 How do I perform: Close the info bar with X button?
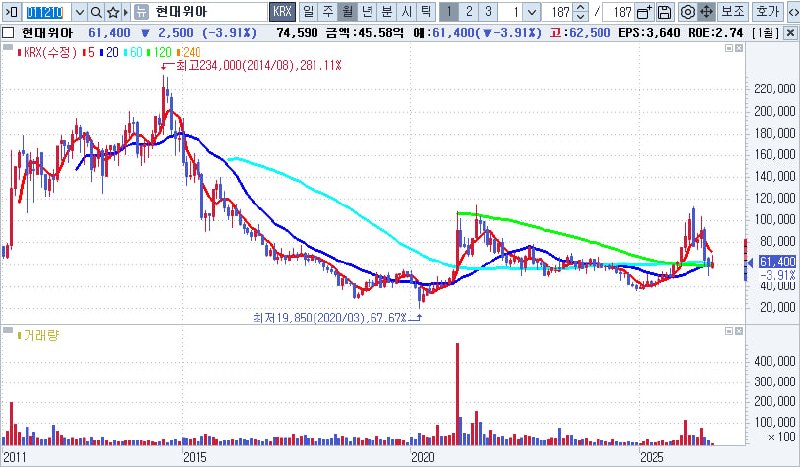click(x=790, y=33)
